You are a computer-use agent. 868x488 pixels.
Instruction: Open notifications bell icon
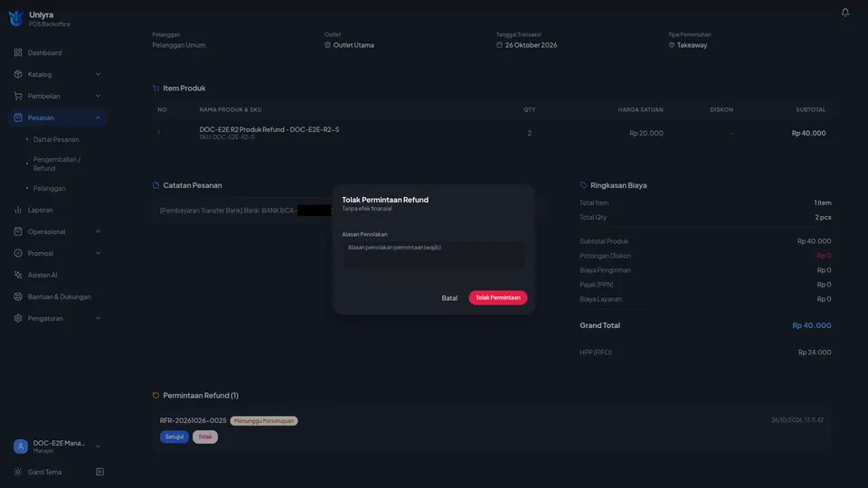coord(844,12)
